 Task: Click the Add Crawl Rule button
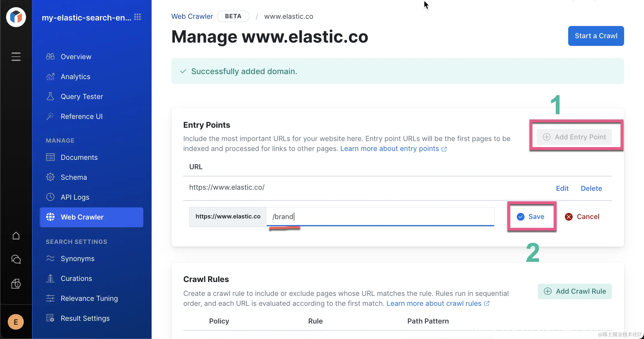pos(575,291)
